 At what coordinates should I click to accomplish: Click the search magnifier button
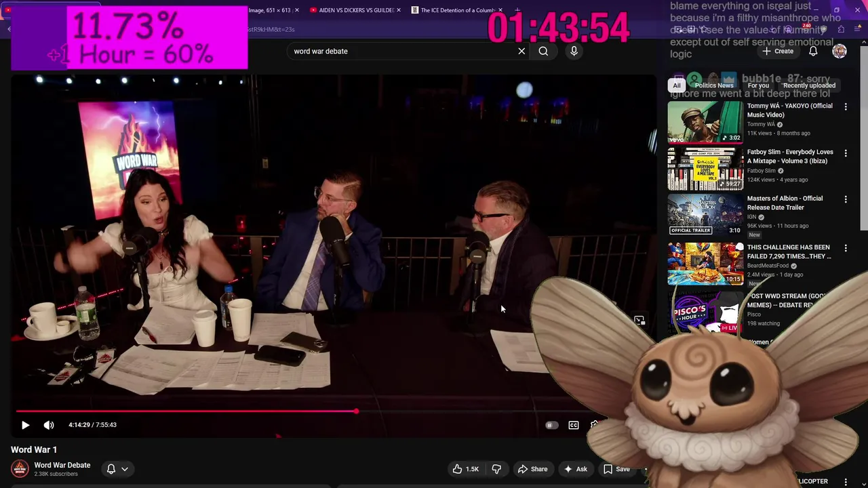coord(543,51)
